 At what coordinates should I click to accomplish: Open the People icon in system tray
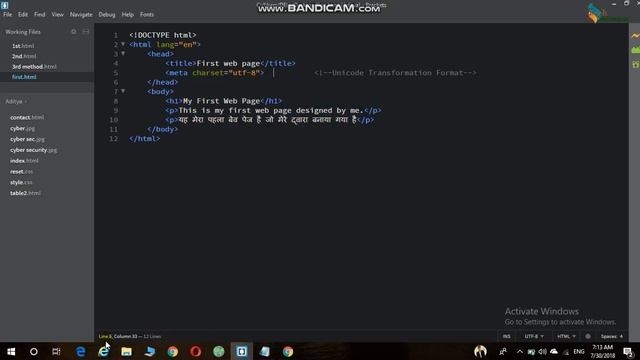(503, 351)
